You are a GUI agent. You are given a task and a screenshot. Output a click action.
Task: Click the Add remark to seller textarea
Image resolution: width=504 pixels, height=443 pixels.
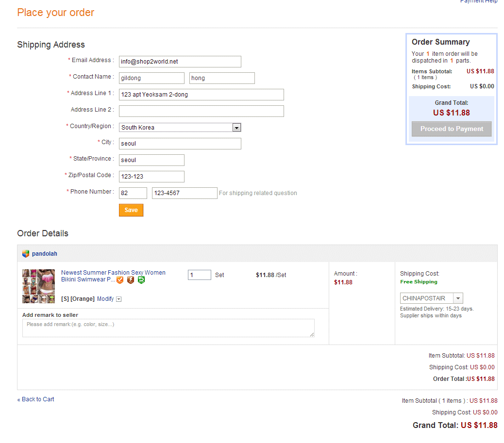point(168,328)
